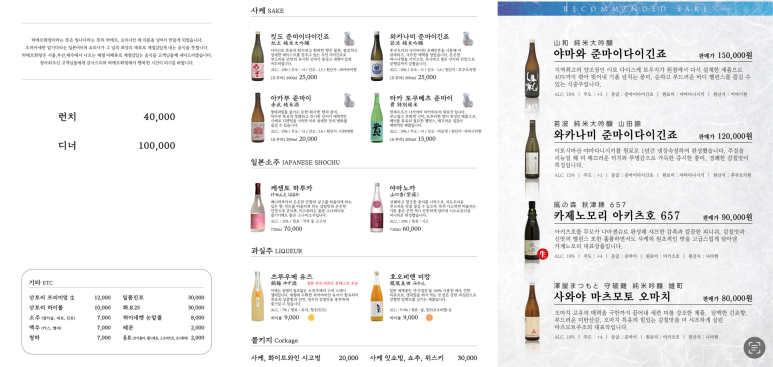The image size is (773, 367).
Task: Click the tokkuri icon beside 와카나미 준마이긴죠
Action: (467, 38)
